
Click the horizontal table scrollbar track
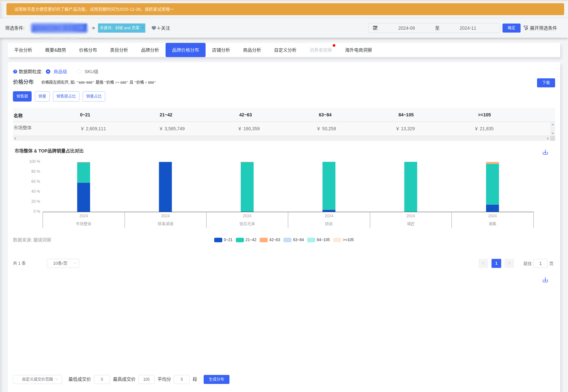pyautogui.click(x=281, y=138)
